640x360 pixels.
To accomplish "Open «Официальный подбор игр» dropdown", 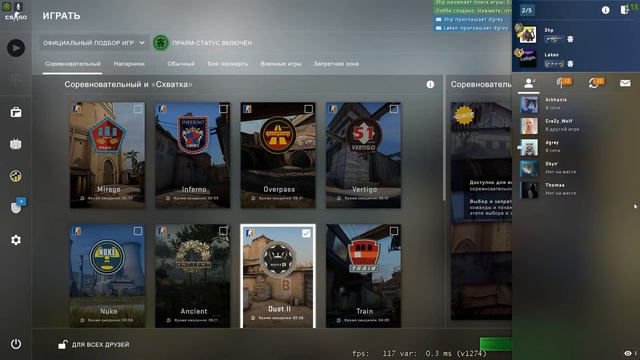I will pyautogui.click(x=94, y=43).
